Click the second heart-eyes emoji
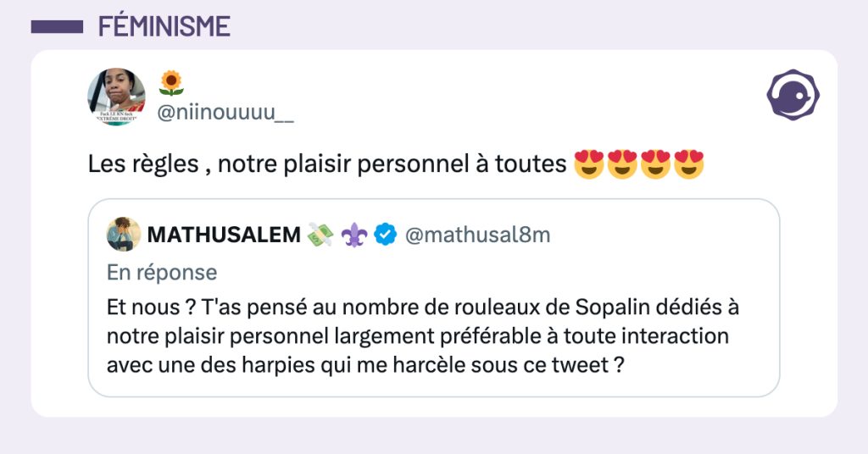The image size is (868, 454). (x=622, y=163)
